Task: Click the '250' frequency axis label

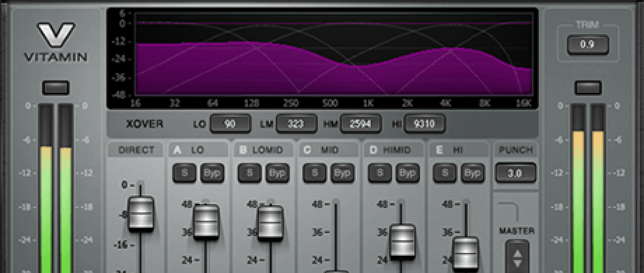Action: point(292,103)
